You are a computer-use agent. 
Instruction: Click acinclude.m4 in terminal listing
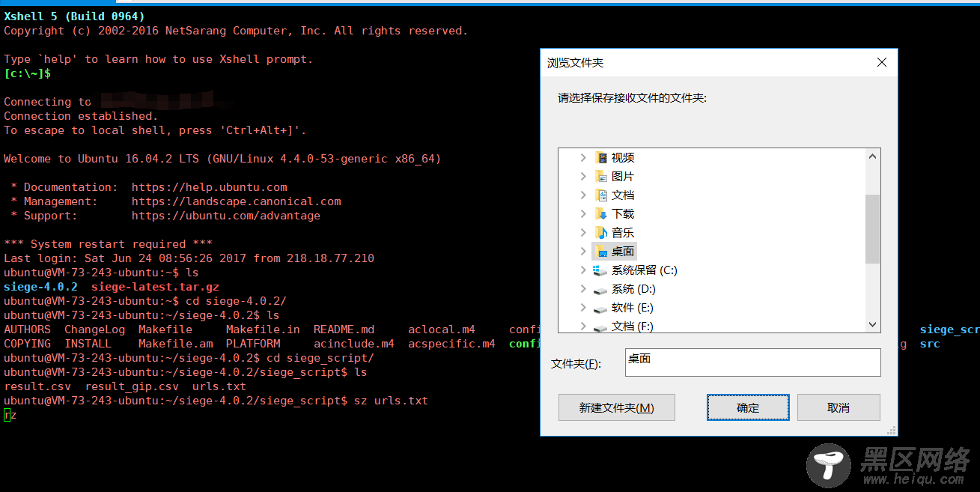(x=354, y=344)
